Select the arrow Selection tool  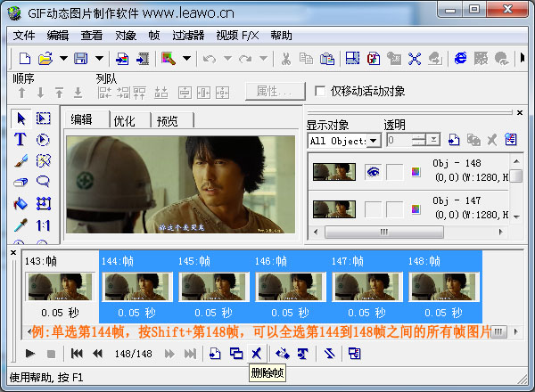click(x=21, y=118)
